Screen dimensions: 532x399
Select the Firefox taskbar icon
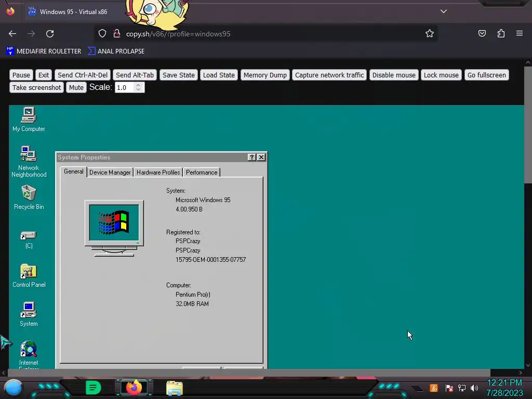pyautogui.click(x=134, y=388)
